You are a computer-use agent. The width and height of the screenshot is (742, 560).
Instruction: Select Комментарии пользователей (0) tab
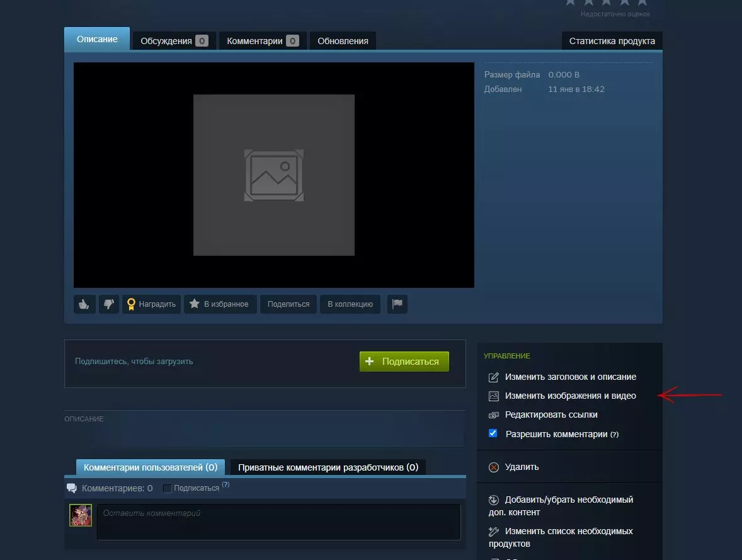coord(151,467)
